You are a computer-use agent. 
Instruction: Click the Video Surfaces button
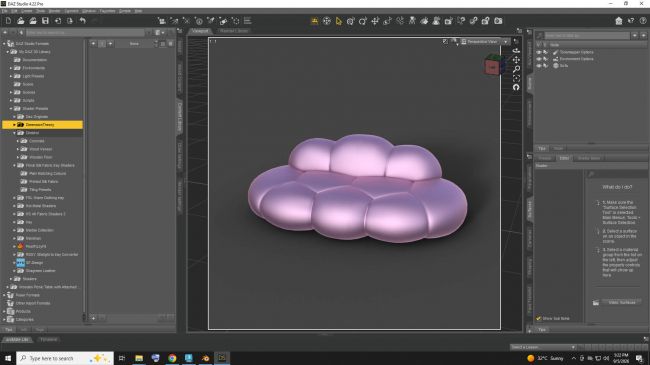point(622,302)
